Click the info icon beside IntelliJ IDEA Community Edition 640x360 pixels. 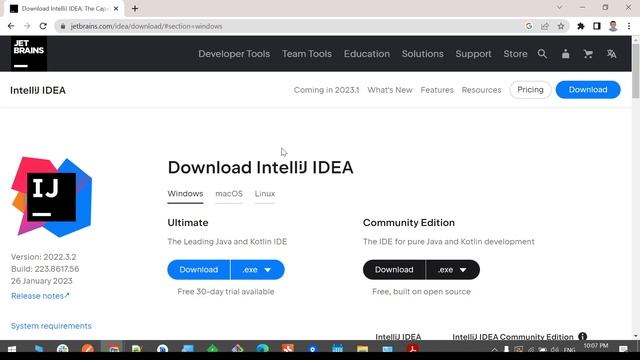click(582, 337)
